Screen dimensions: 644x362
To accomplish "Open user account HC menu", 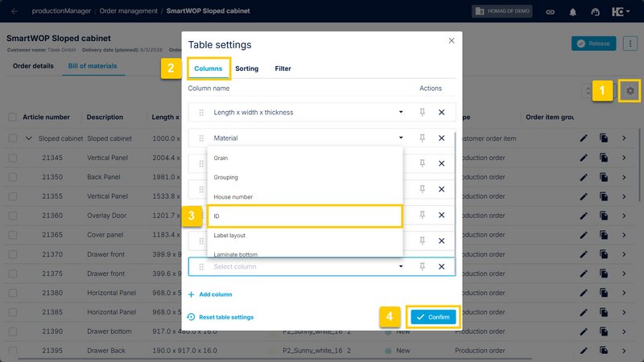I will point(620,11).
